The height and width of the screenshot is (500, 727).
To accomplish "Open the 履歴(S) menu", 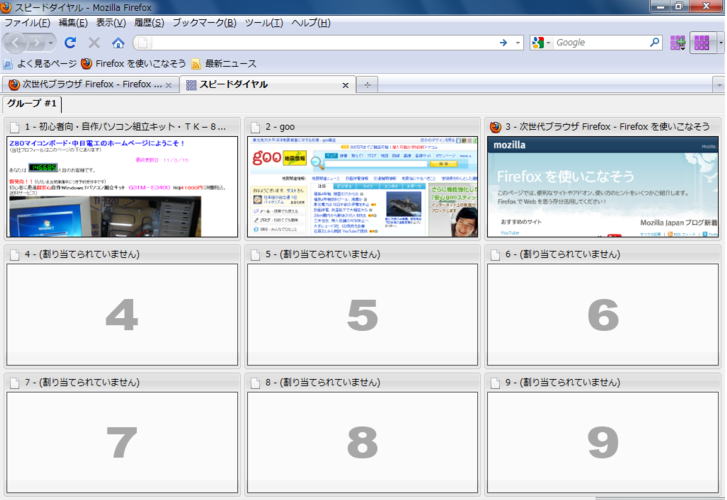I will [x=149, y=23].
